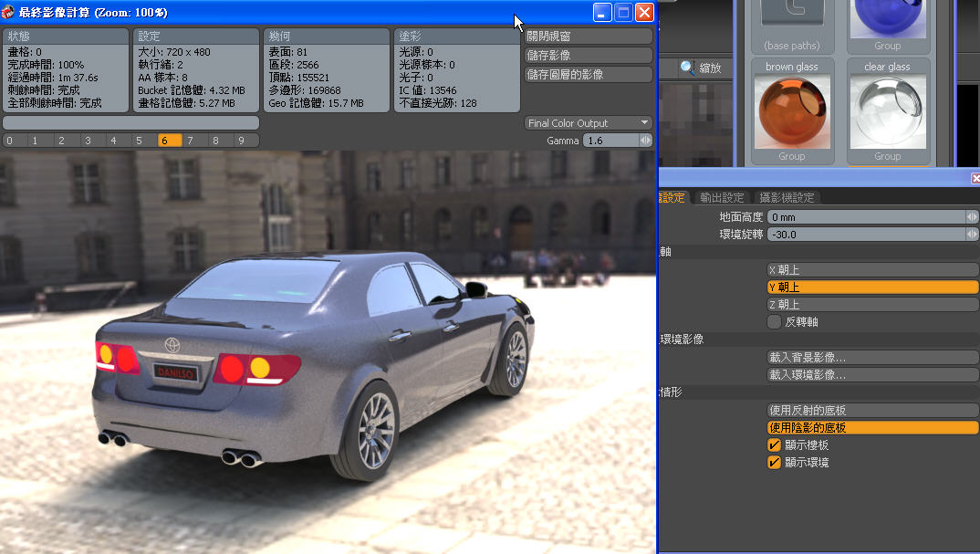Select render buffer slot 8

click(x=215, y=141)
